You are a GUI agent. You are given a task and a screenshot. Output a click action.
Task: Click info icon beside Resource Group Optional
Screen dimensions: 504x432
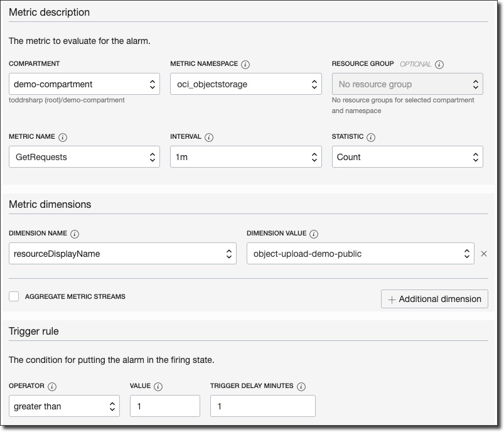click(439, 64)
